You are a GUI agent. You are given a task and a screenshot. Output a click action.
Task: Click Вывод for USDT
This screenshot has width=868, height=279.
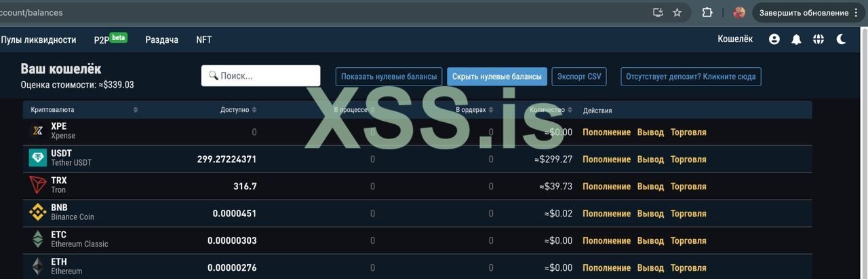650,159
